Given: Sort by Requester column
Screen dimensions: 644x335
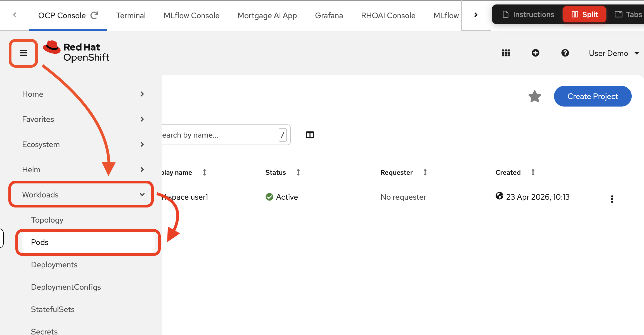Looking at the screenshot, I should coord(425,172).
